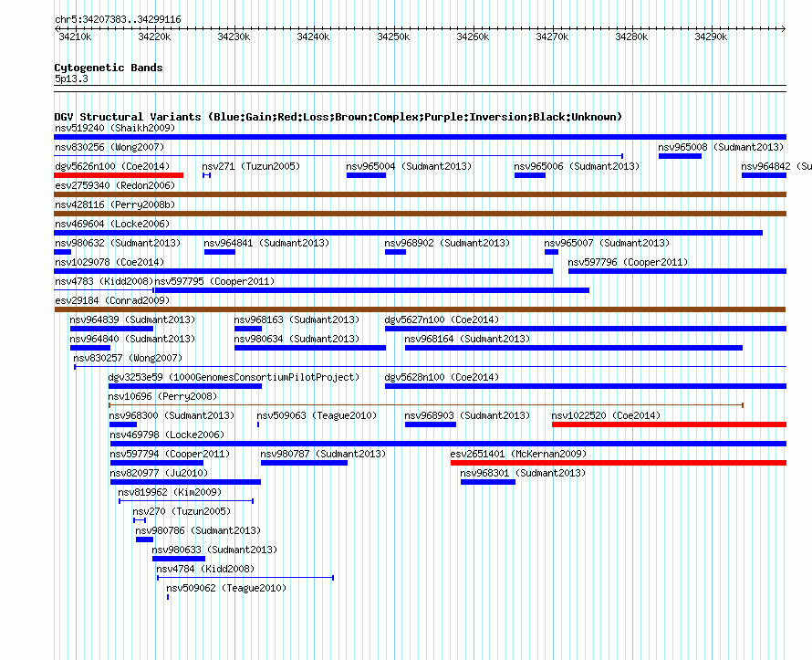Screen dimensions: 812x660
Task: Click the 34250k ruler position
Action: pos(393,37)
